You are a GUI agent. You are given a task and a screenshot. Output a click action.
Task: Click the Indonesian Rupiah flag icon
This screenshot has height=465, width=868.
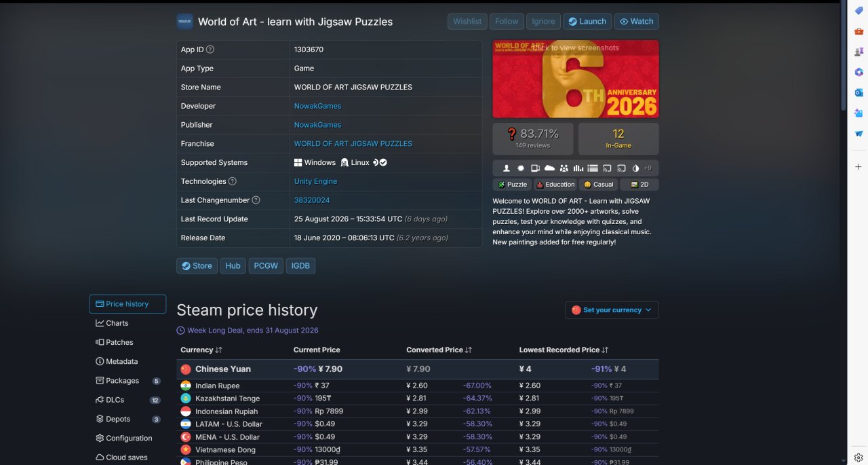pyautogui.click(x=186, y=411)
